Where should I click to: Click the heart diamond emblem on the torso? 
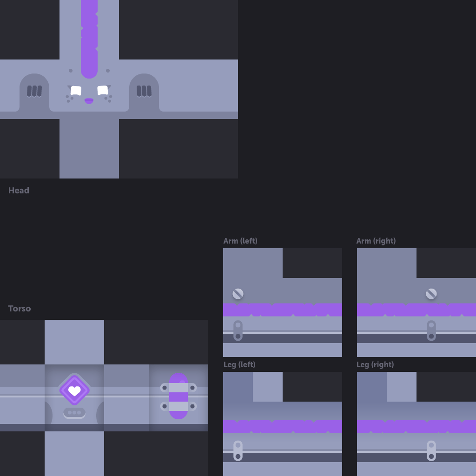pos(74,390)
